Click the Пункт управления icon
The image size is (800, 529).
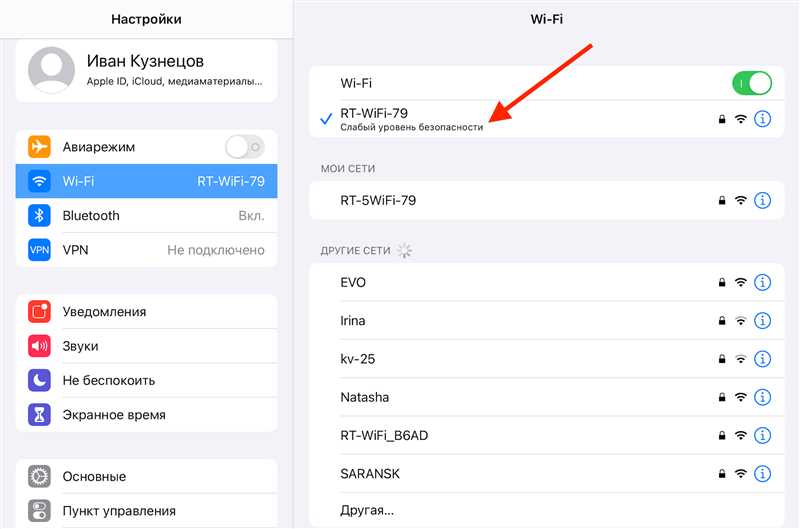click(39, 511)
